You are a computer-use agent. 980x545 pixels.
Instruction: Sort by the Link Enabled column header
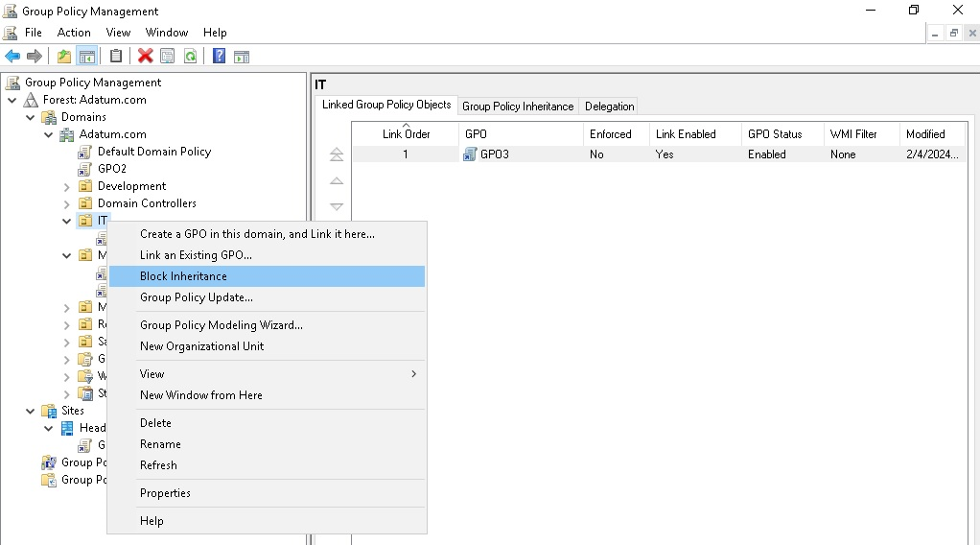[695, 134]
